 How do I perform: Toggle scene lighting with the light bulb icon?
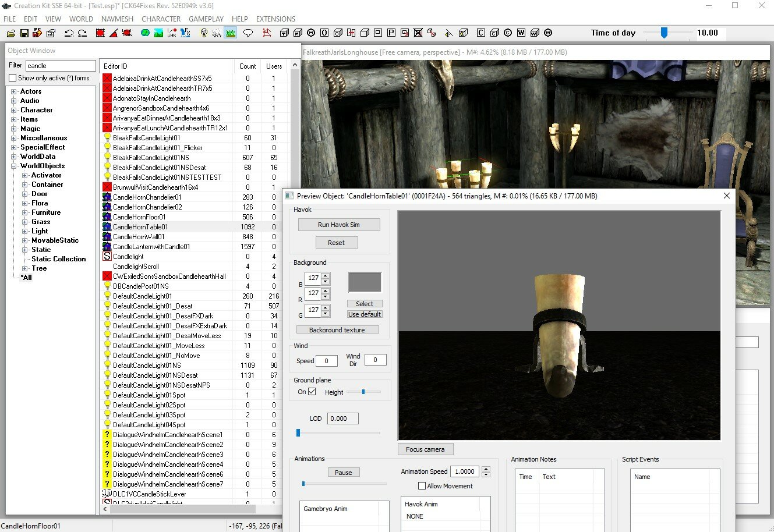(203, 33)
